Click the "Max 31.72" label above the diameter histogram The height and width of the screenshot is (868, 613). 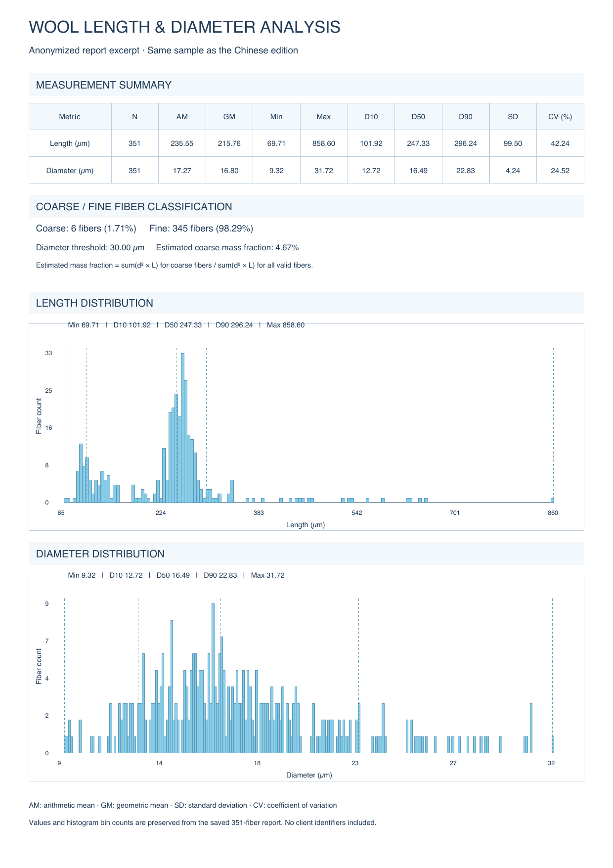click(x=267, y=575)
